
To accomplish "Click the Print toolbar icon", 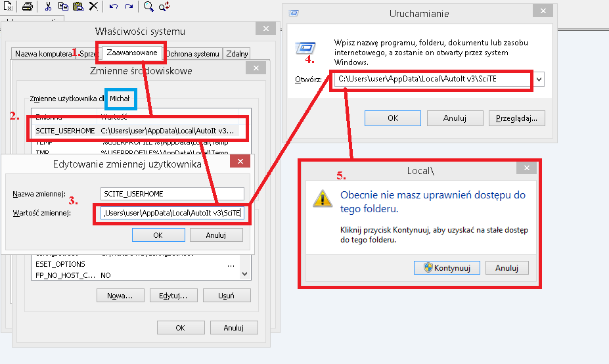I will pyautogui.click(x=28, y=7).
